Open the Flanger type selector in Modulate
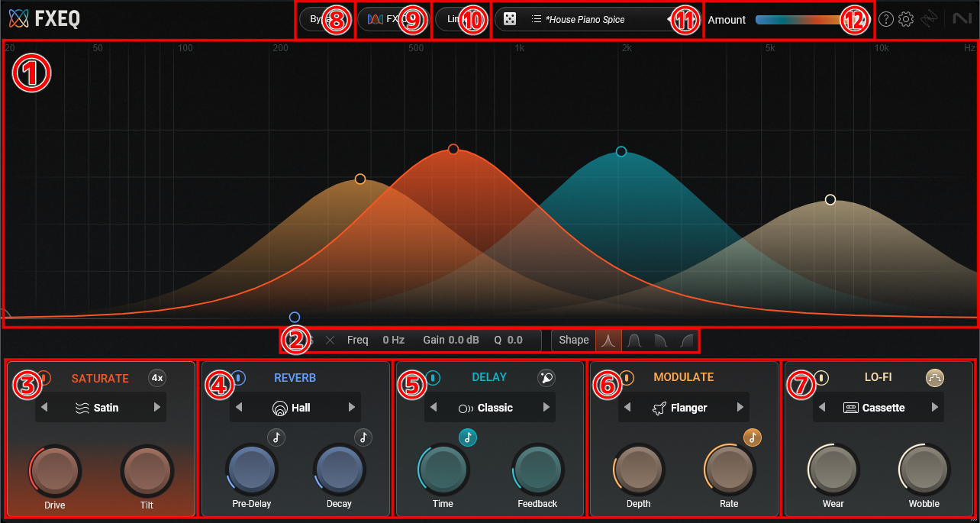980x523 pixels. [683, 408]
